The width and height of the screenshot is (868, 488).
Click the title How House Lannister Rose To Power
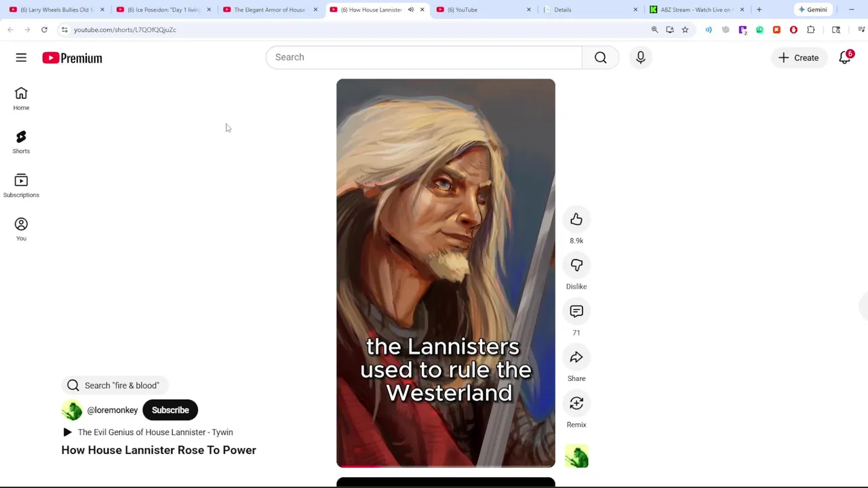tap(159, 450)
